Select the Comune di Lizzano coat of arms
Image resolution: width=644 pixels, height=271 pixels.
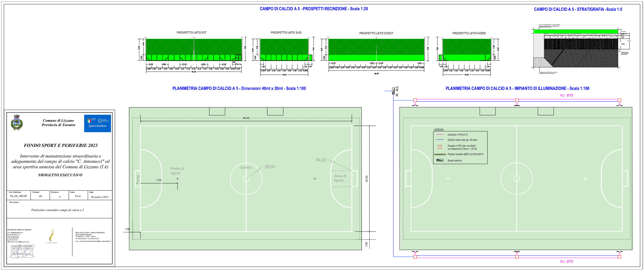pos(17,122)
